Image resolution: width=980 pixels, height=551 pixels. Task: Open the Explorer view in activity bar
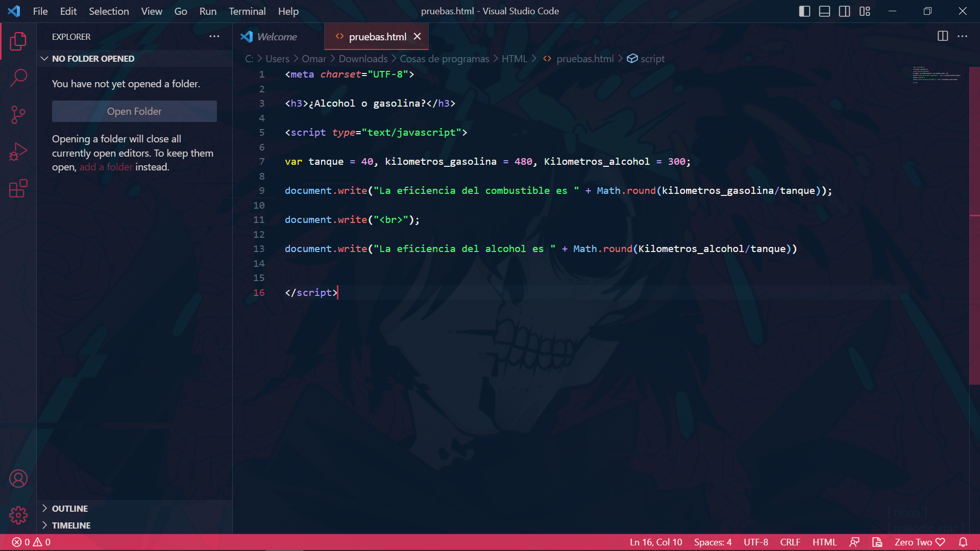pos(18,41)
